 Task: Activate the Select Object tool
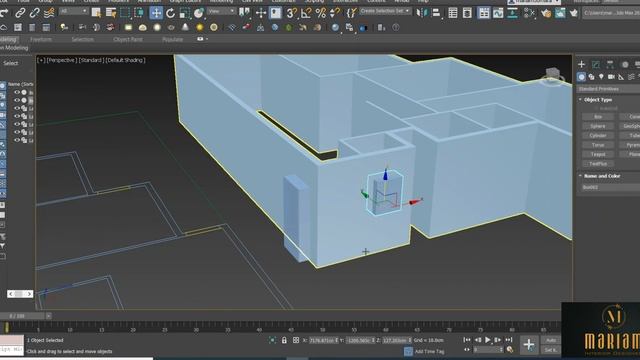96,13
